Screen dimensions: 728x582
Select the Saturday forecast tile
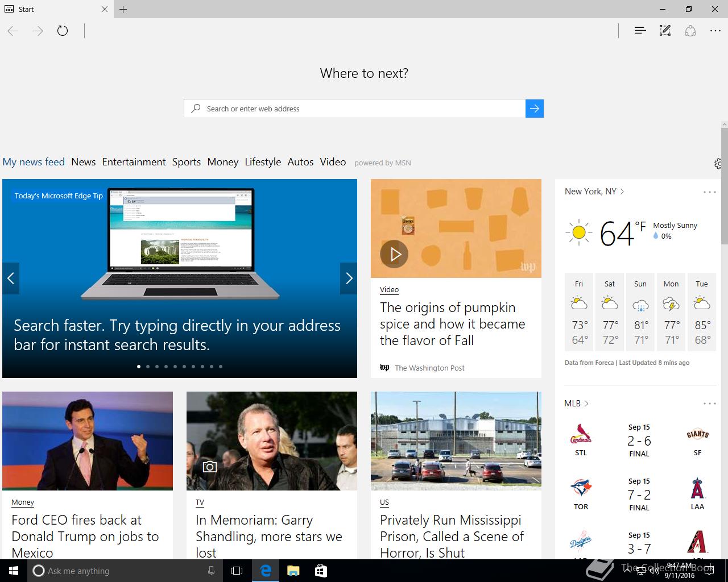[x=610, y=312]
